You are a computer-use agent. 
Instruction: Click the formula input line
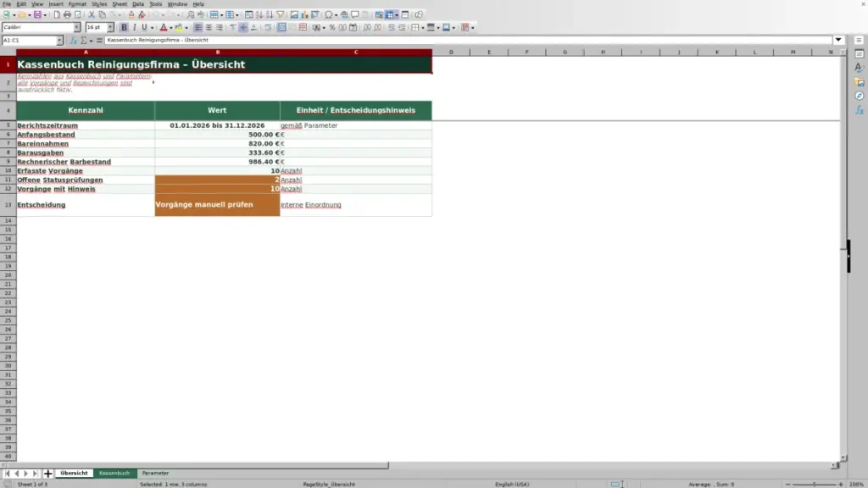tap(468, 40)
